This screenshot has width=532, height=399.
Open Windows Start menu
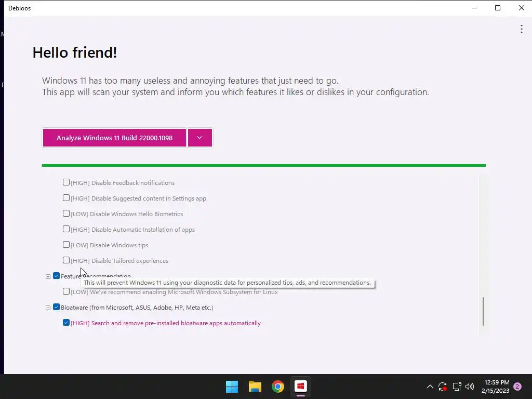point(232,387)
